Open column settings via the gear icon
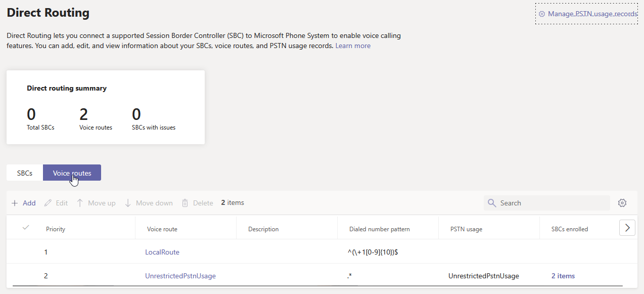 tap(622, 202)
